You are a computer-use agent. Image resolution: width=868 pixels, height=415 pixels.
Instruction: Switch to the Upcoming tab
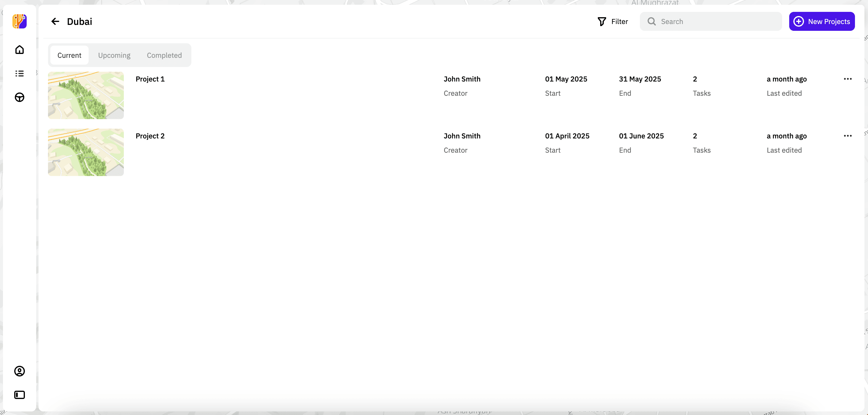click(x=114, y=55)
